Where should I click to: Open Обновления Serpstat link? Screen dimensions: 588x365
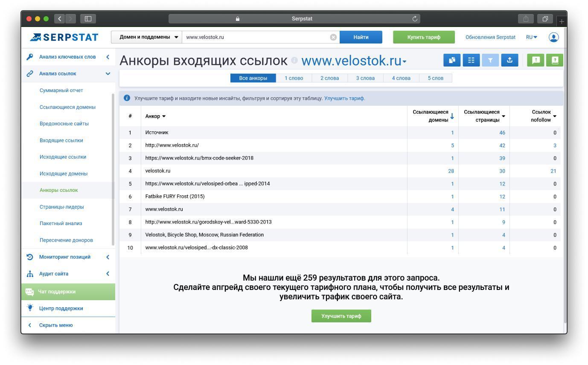(490, 37)
